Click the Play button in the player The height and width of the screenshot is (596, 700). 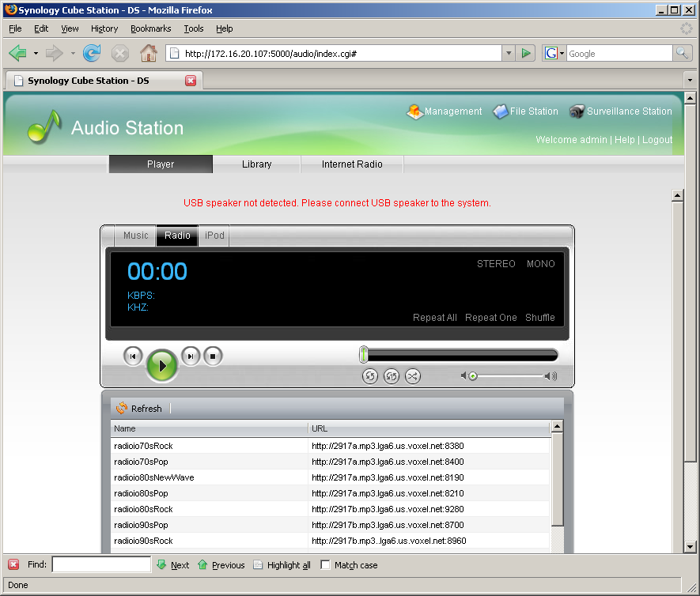click(x=162, y=366)
